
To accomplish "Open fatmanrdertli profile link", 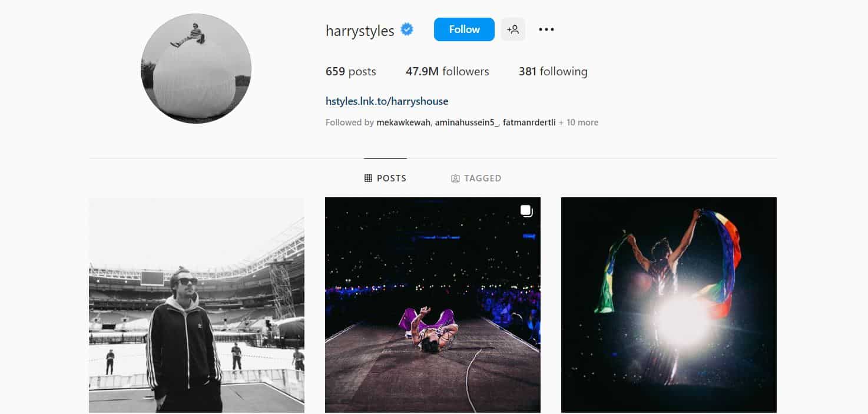I will pos(529,122).
